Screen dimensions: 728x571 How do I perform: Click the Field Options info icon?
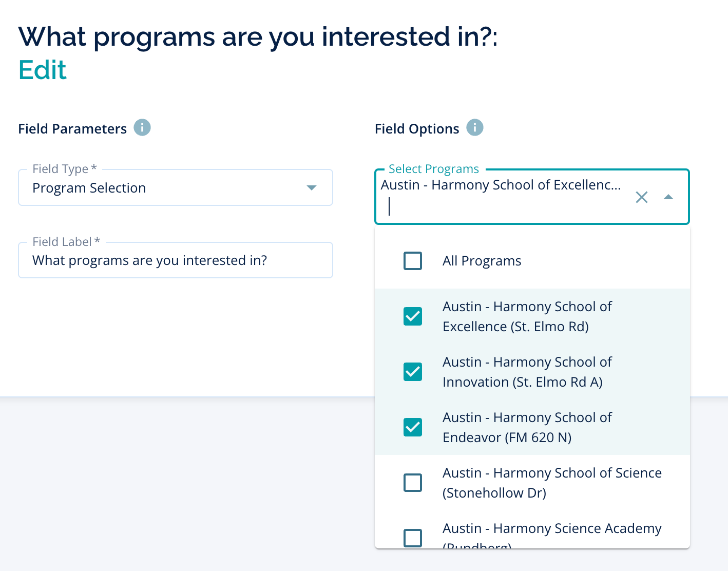[x=475, y=127]
